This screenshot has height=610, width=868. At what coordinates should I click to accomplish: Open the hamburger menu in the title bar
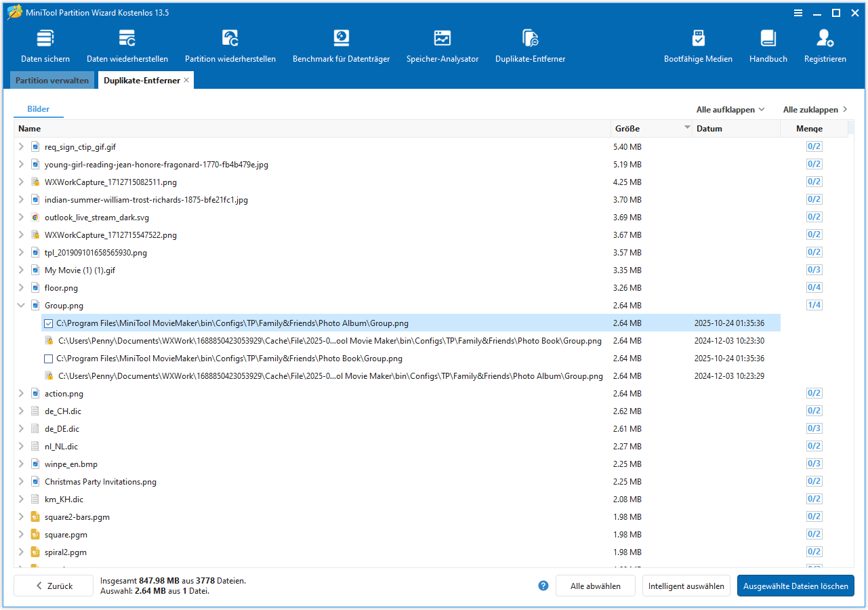pos(798,12)
